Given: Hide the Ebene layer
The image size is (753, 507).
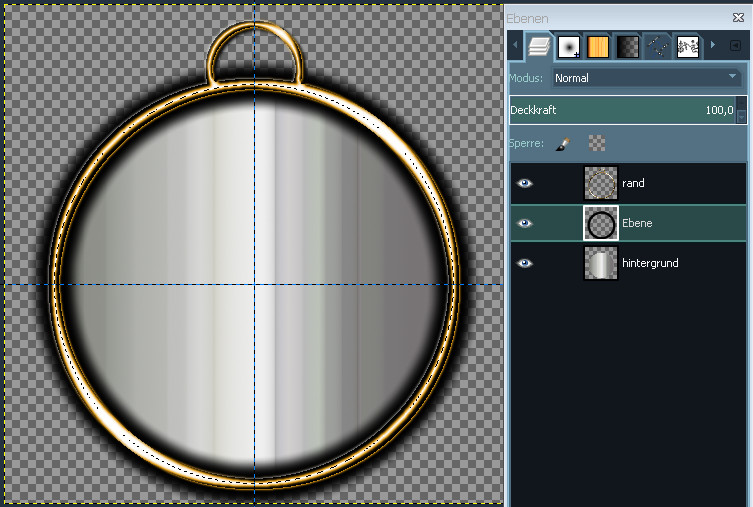Looking at the screenshot, I should [x=525, y=223].
